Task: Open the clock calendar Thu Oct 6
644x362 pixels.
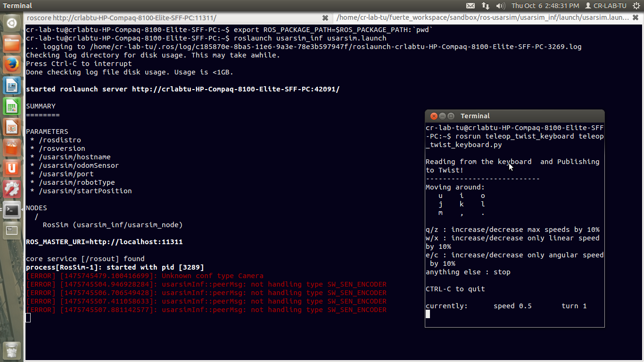Action: pos(545,6)
